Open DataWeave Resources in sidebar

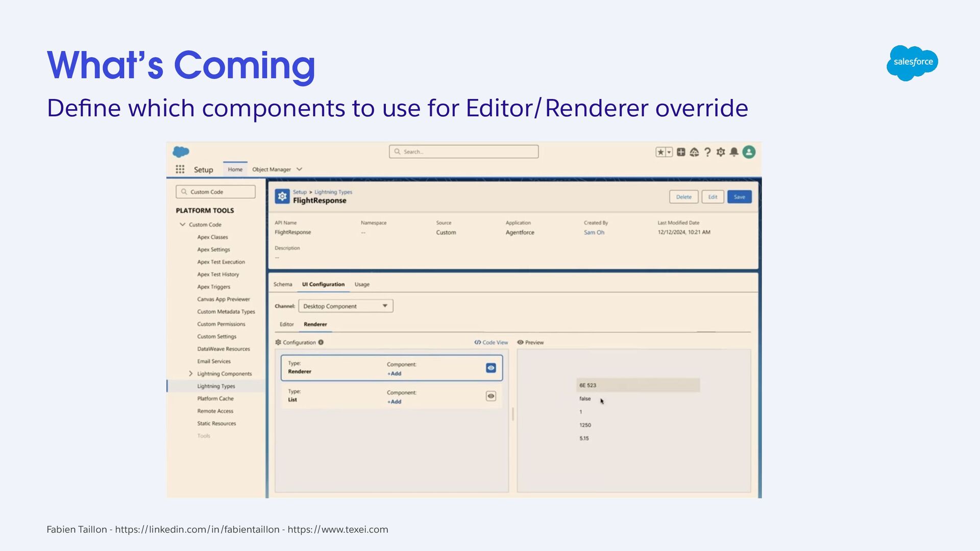pos(224,349)
